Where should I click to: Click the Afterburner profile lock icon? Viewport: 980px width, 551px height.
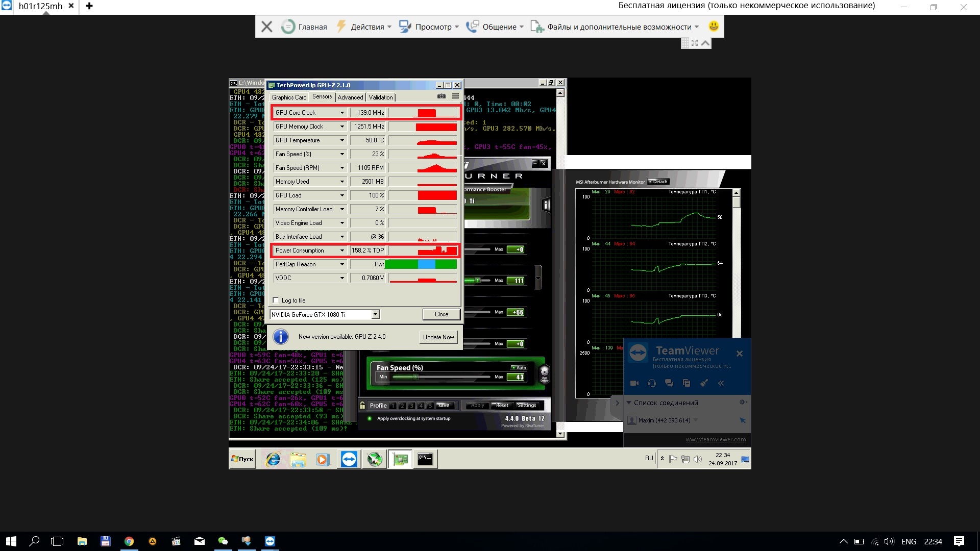pos(362,406)
